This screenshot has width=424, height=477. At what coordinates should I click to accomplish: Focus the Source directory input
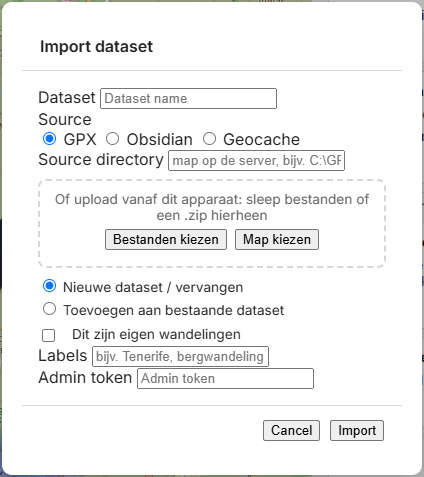(256, 160)
